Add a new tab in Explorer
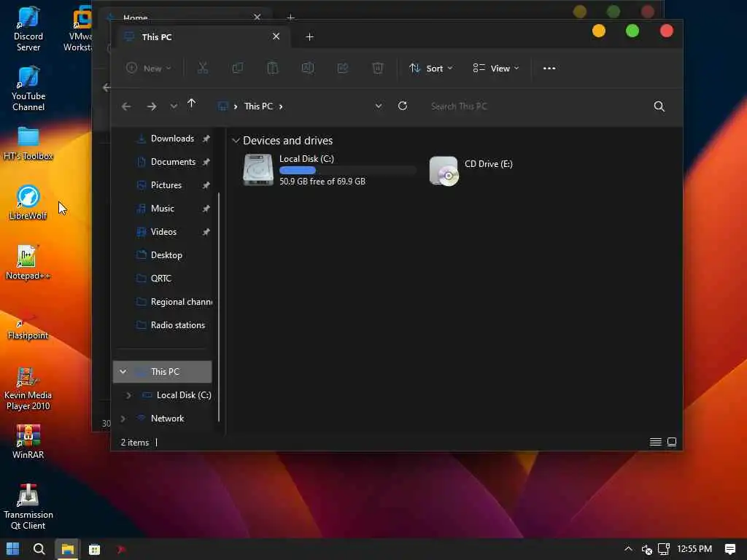 coord(309,36)
